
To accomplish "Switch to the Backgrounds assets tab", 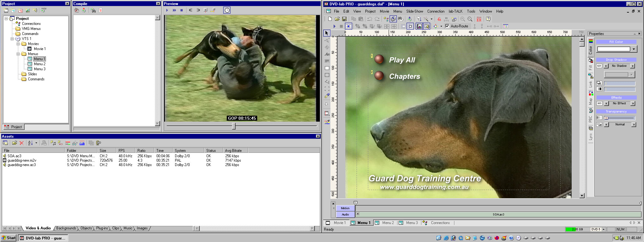I will (x=66, y=228).
